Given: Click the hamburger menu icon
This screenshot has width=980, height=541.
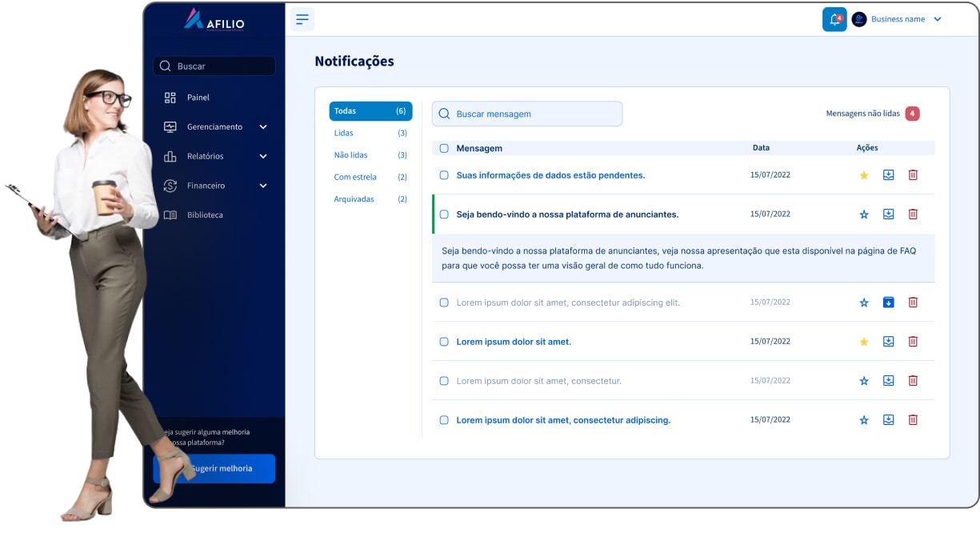Looking at the screenshot, I should (302, 19).
